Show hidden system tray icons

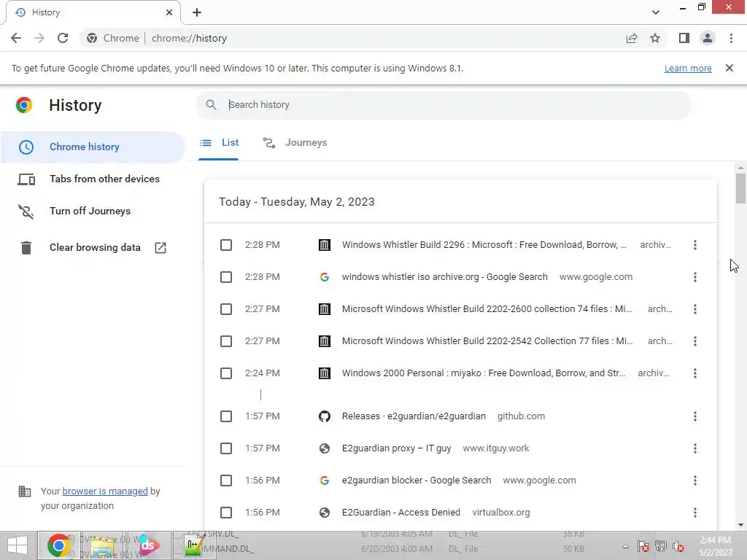pyautogui.click(x=625, y=547)
